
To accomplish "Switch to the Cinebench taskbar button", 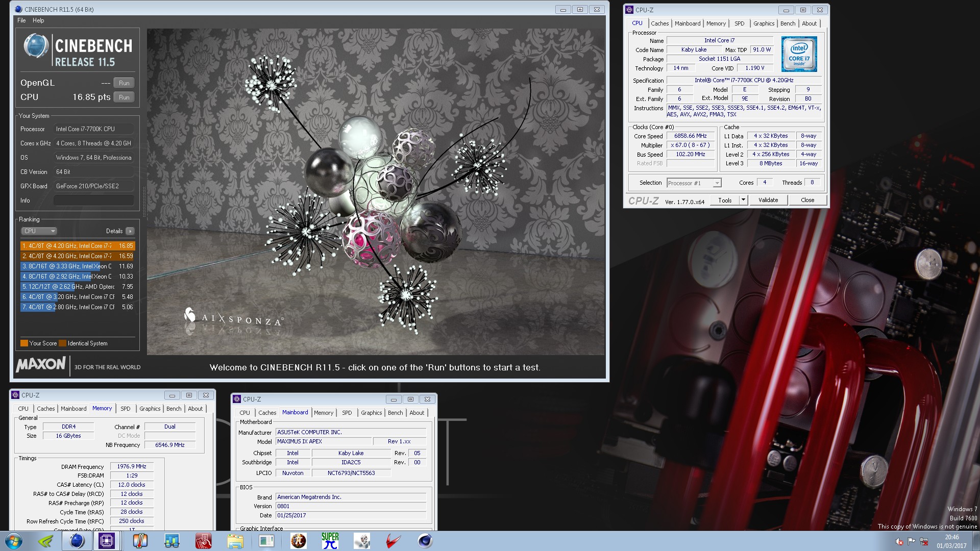I will pos(77,541).
